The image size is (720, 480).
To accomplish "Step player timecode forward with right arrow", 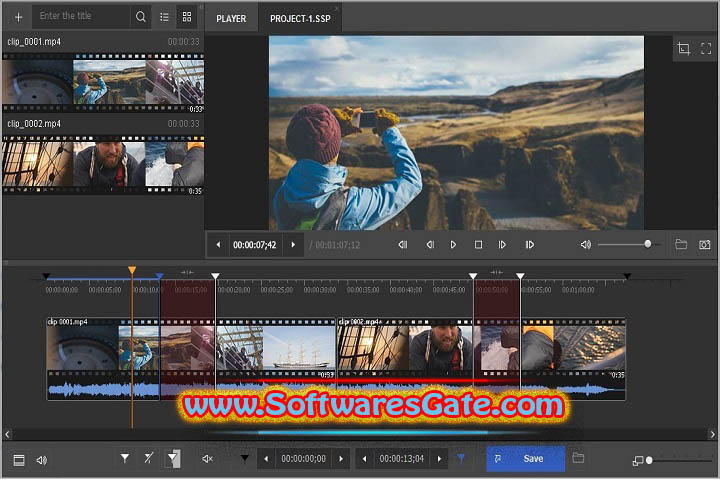I will pyautogui.click(x=293, y=245).
